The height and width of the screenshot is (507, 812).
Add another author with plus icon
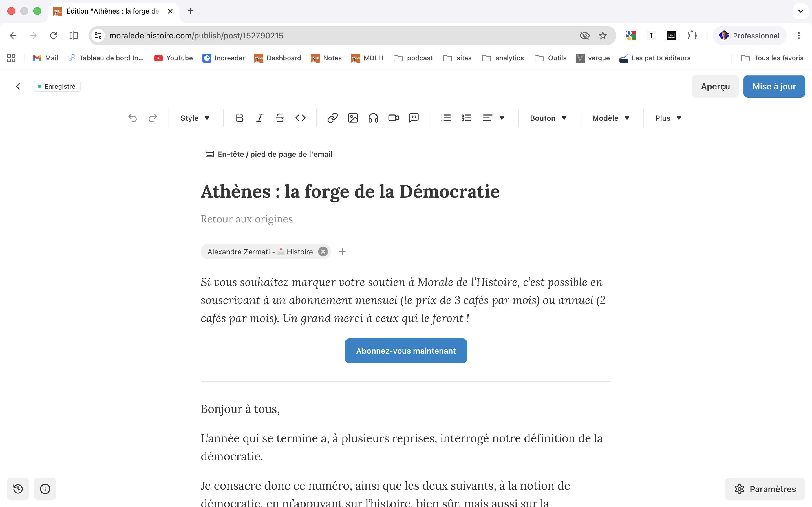[x=342, y=252]
